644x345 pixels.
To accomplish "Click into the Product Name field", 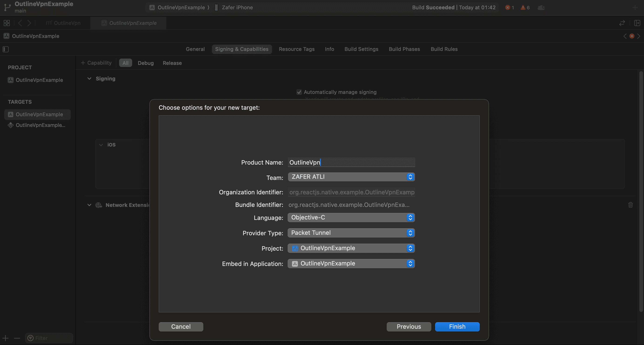I will tap(351, 162).
